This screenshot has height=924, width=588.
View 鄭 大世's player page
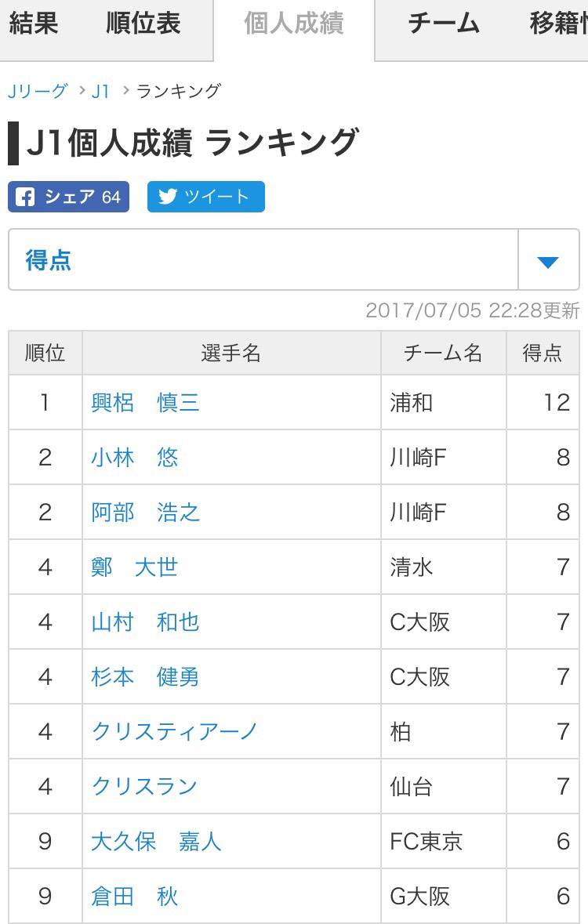135,567
